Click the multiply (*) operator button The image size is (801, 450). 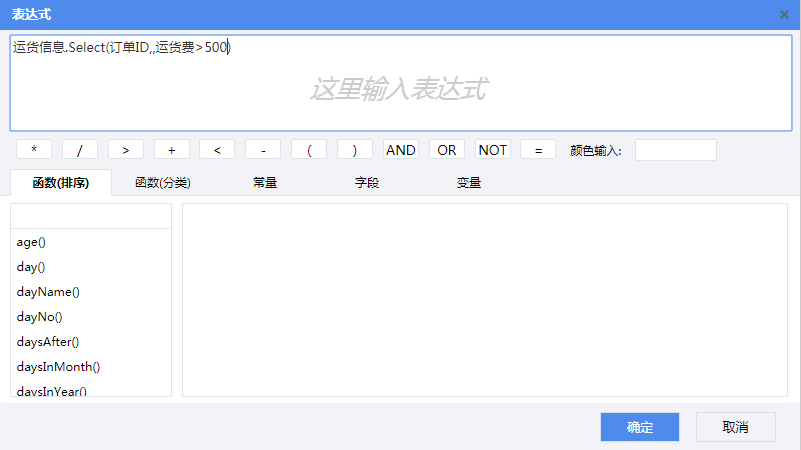pos(34,150)
